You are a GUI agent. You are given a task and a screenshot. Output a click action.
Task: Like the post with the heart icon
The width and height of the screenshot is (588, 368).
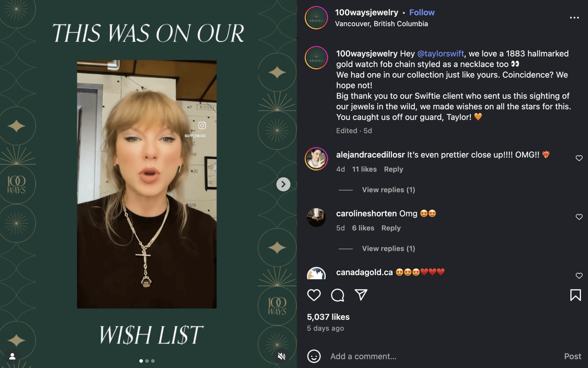(x=314, y=295)
